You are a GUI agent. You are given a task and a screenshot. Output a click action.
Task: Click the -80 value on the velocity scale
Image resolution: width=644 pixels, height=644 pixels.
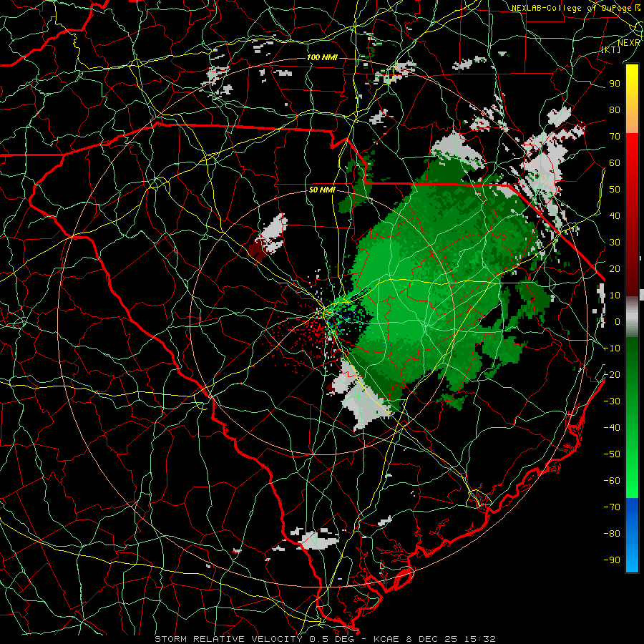pos(612,534)
